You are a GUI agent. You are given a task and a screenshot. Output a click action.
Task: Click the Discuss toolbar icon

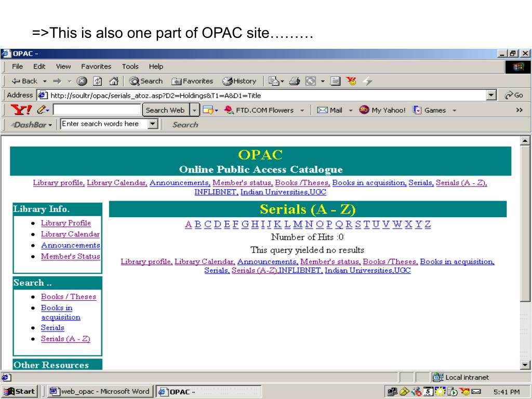pyautogui.click(x=336, y=81)
